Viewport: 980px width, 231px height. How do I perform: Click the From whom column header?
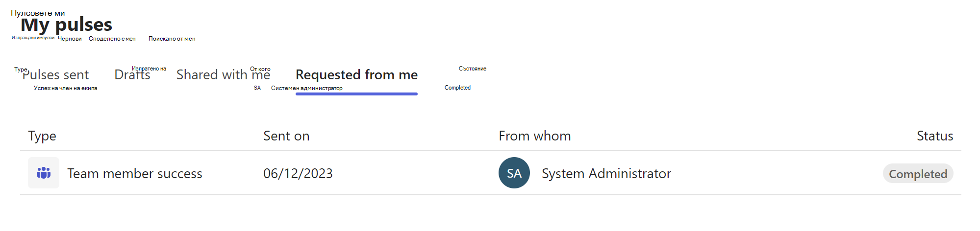point(534,136)
